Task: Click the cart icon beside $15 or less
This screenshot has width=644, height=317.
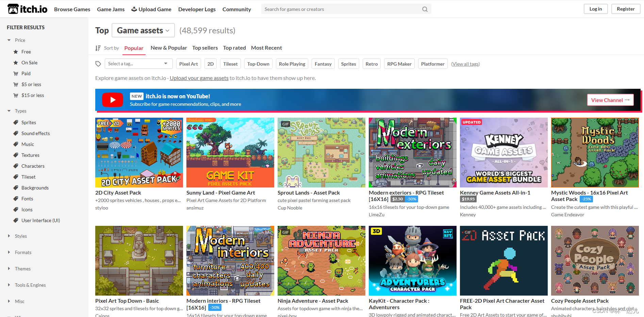Action: coord(16,95)
